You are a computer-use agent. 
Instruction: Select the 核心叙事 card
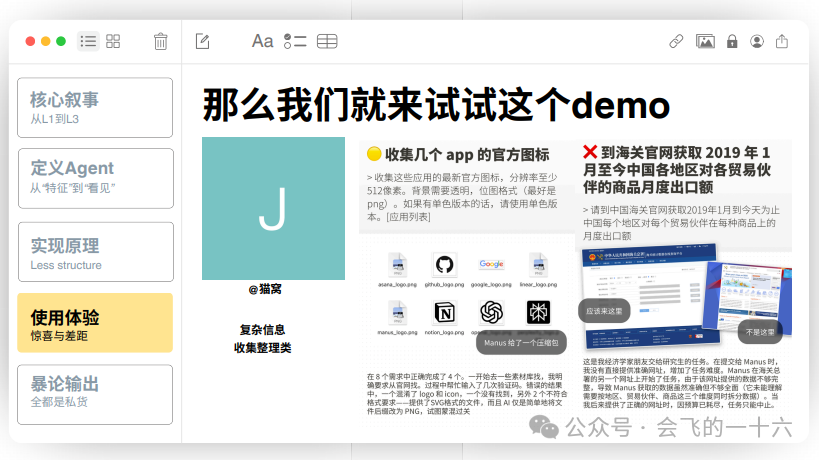[95, 108]
